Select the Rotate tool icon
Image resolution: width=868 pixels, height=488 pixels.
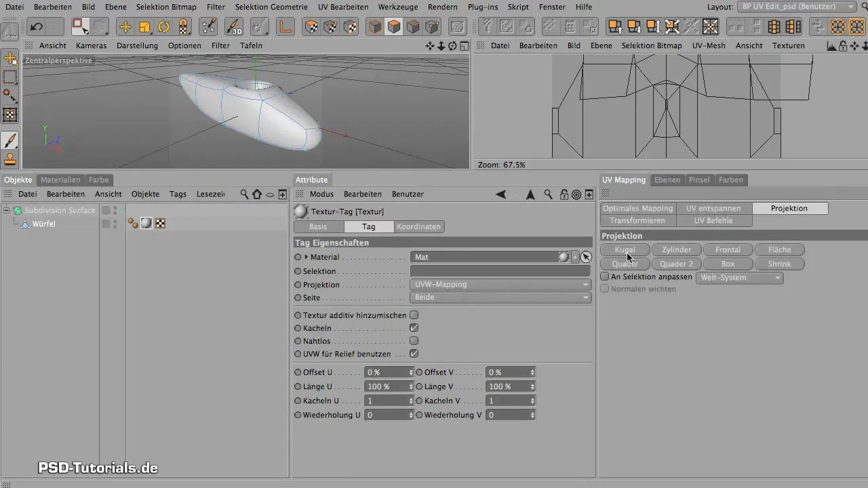click(163, 27)
